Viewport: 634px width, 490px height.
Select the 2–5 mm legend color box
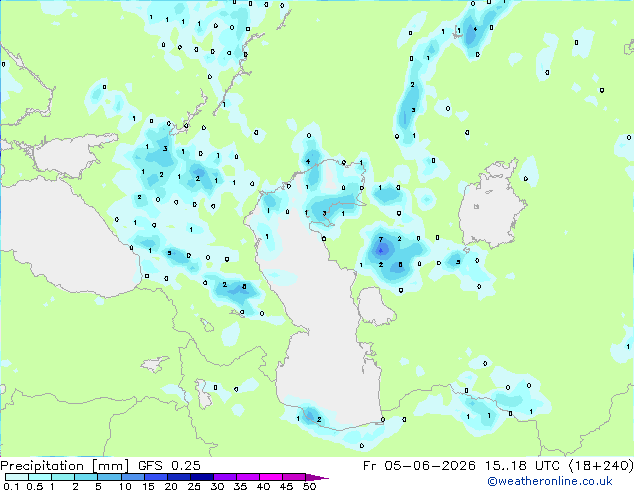click(x=86, y=477)
